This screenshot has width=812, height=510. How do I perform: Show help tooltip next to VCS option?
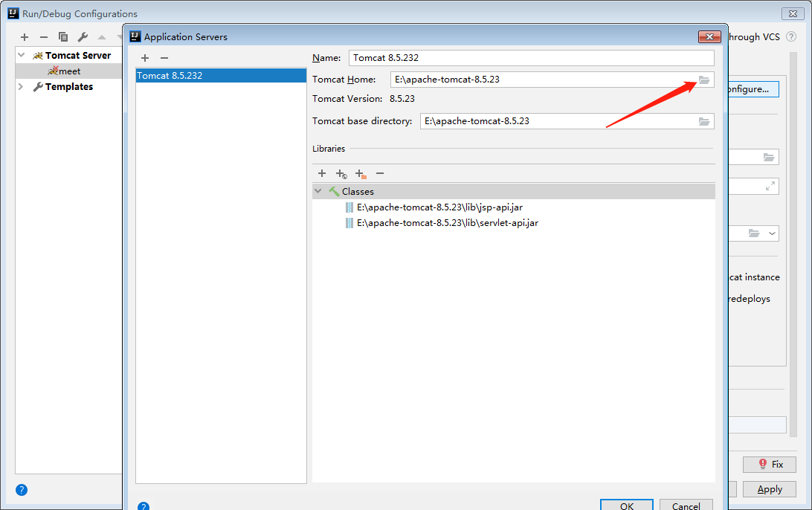tap(790, 36)
